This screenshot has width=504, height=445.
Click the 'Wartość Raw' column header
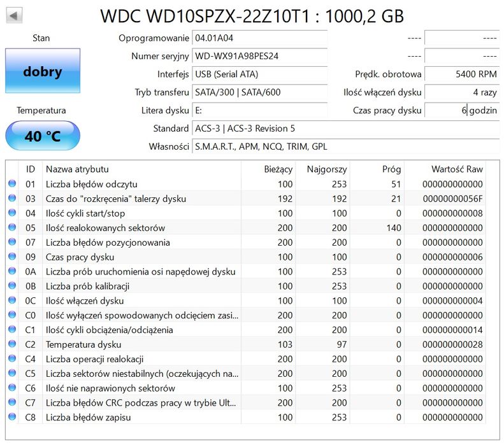445,169
